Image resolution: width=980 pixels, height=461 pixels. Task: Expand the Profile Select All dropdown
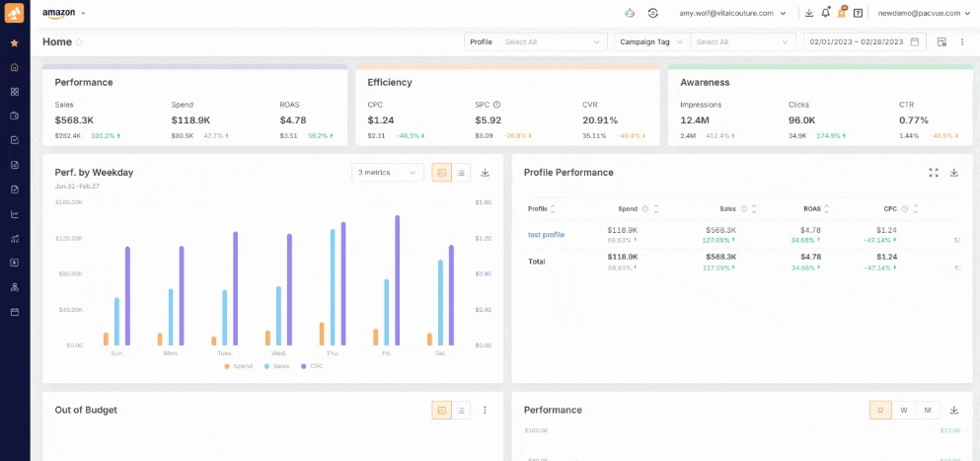coord(552,41)
